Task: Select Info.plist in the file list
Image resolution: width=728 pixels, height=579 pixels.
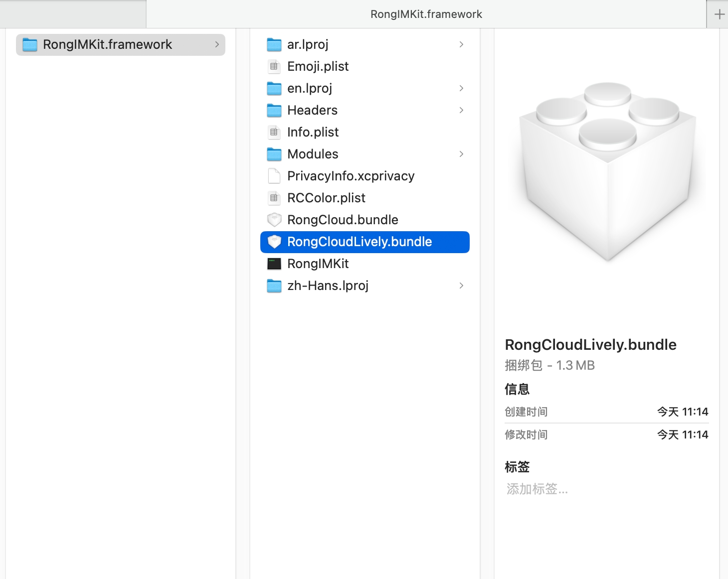Action: point(313,132)
